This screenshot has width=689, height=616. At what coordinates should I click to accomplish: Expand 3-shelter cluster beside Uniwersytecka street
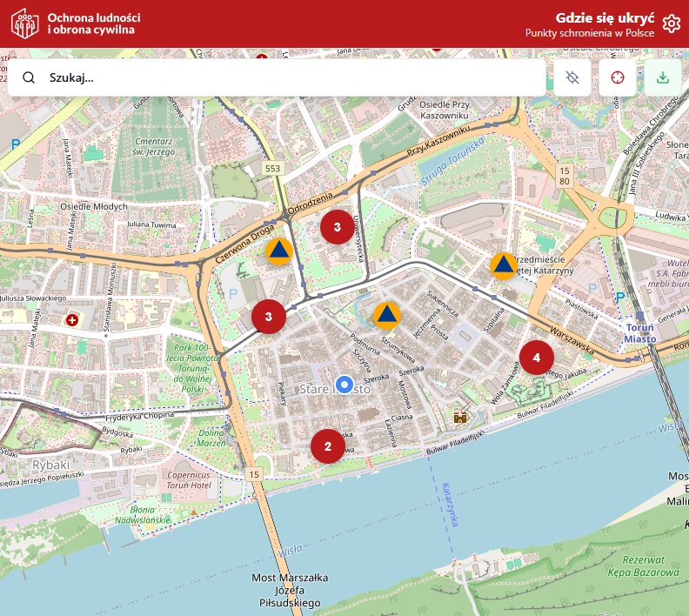(337, 226)
